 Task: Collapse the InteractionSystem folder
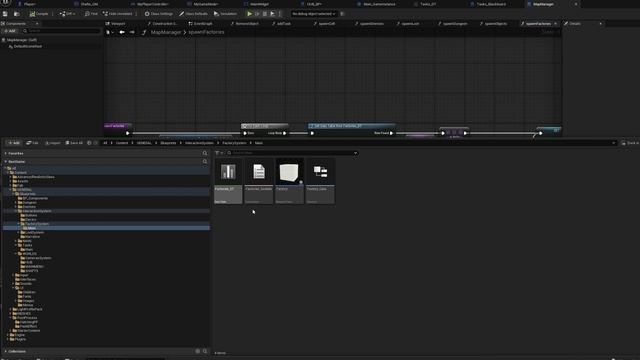(16, 211)
